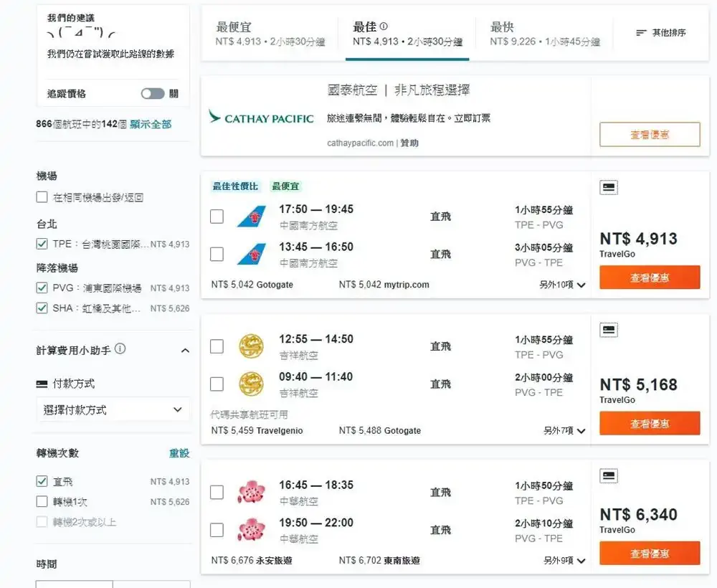Click the NT$ 4,913 price text
The width and height of the screenshot is (717, 588).
[638, 239]
